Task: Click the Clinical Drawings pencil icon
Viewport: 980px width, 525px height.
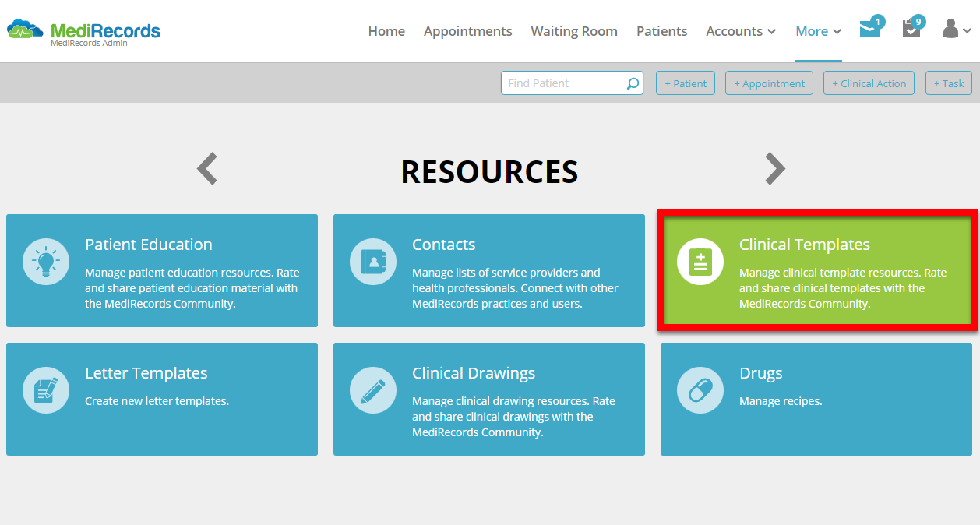Action: click(x=373, y=390)
